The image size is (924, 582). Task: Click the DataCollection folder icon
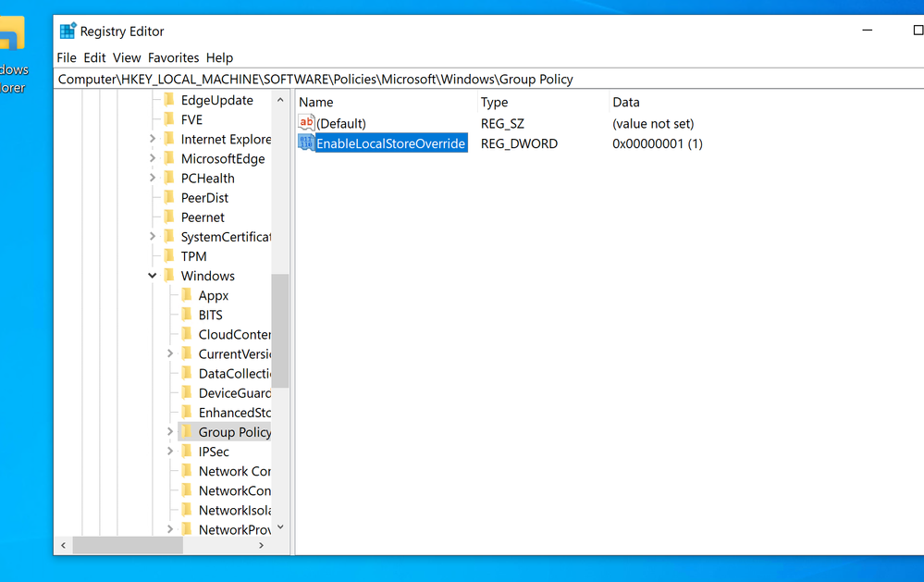pos(187,372)
